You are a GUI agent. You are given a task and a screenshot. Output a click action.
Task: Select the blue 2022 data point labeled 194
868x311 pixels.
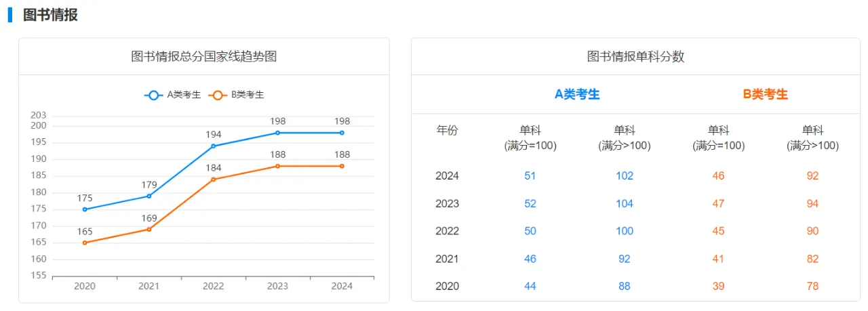(x=213, y=146)
